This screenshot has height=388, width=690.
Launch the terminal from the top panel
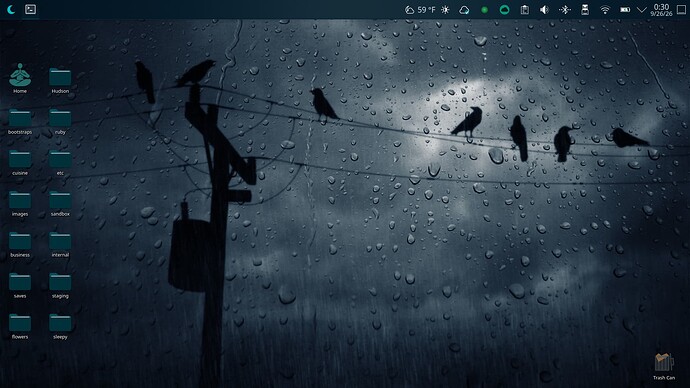click(x=30, y=9)
